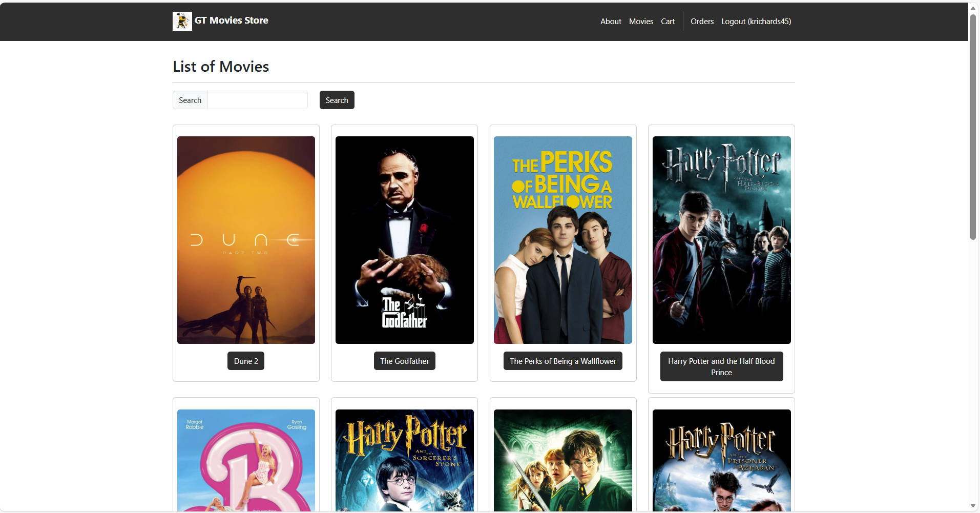The width and height of the screenshot is (980, 513).
Task: Click the Prisoner of Azkaban poster
Action: [x=721, y=460]
